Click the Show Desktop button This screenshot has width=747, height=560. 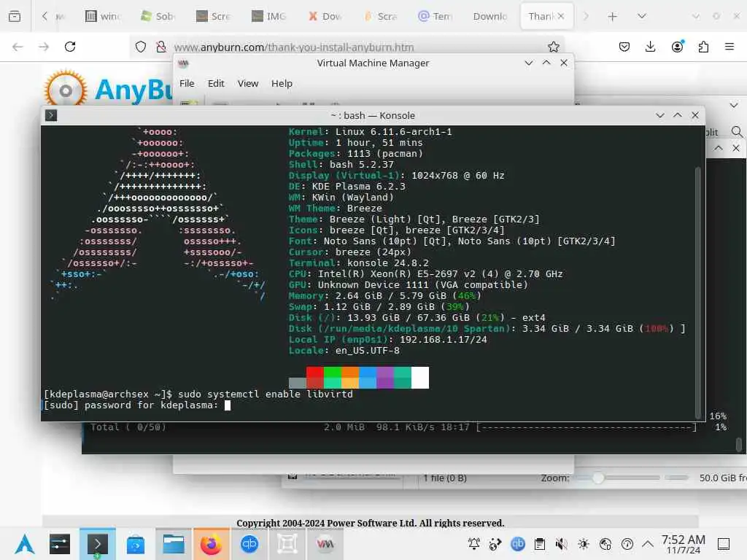724,544
